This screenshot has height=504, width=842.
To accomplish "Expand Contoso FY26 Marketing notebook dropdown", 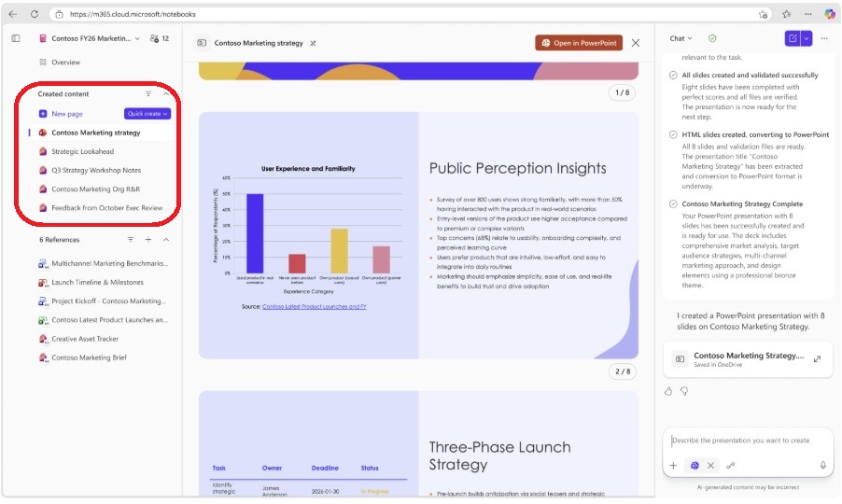I will [x=137, y=38].
